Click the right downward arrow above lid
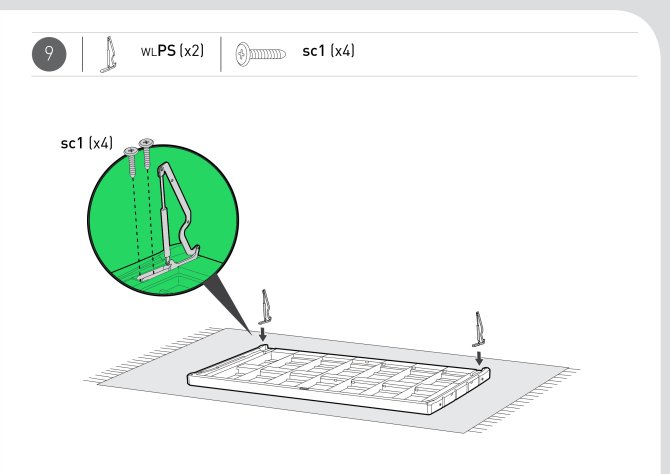Screen dimensions: 670x474 pyautogui.click(x=479, y=358)
